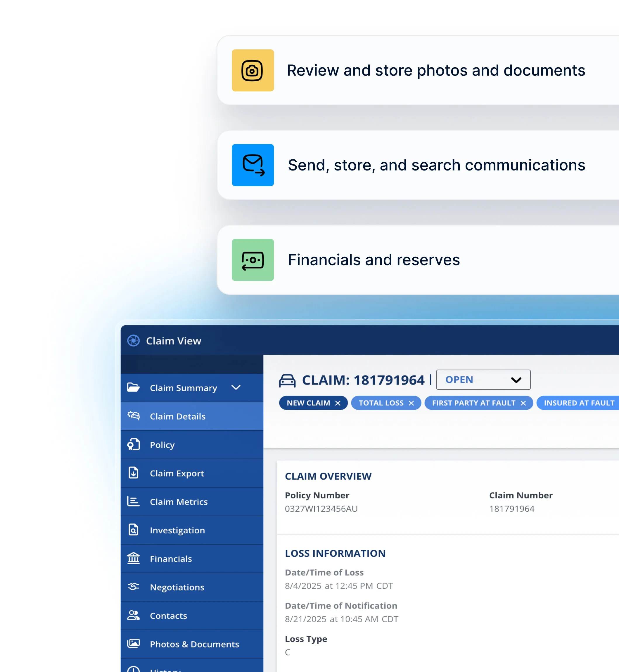
Task: Click the car icon beside claim number
Action: pyautogui.click(x=287, y=380)
